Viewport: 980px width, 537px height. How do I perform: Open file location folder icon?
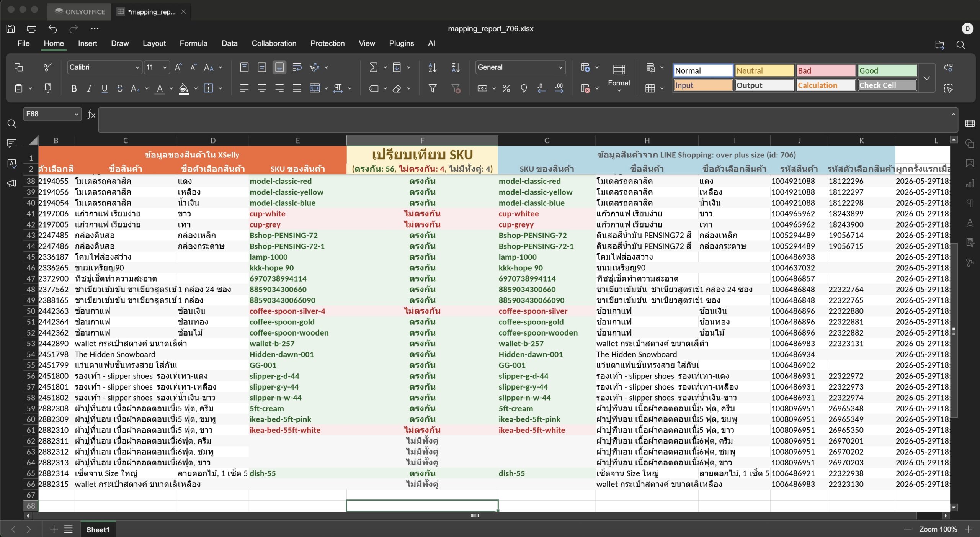tap(940, 45)
